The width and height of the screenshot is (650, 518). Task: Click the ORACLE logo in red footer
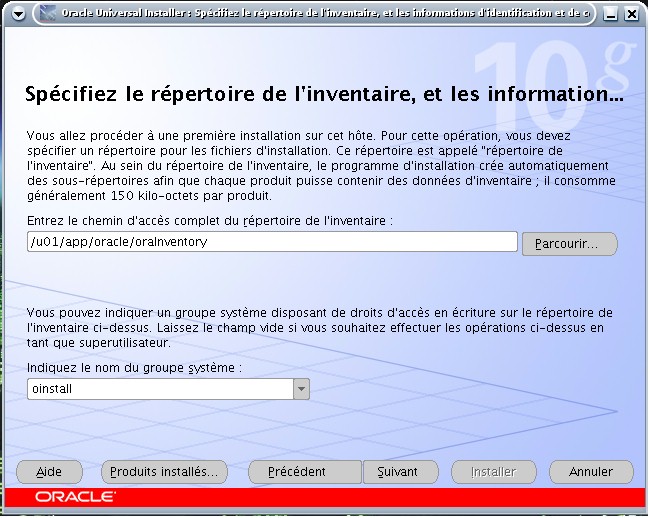click(75, 496)
